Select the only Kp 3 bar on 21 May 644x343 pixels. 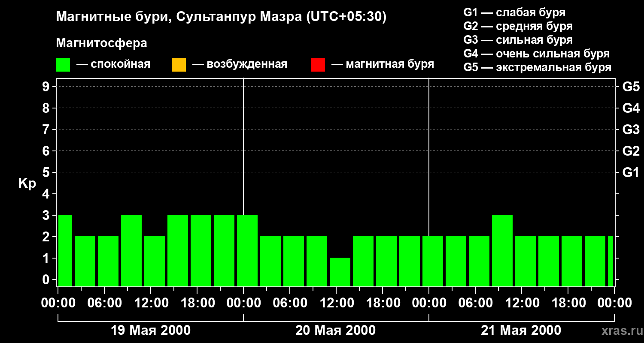pyautogui.click(x=502, y=250)
